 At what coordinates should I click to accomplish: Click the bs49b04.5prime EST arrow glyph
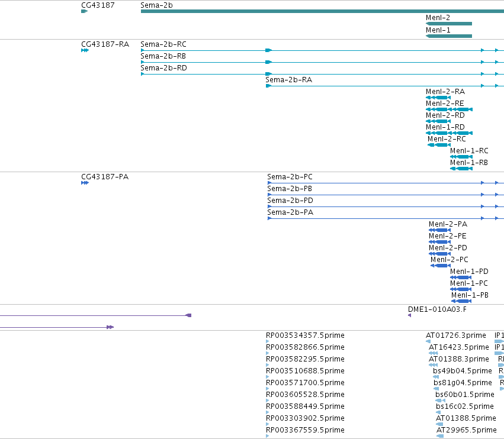pos(436,377)
